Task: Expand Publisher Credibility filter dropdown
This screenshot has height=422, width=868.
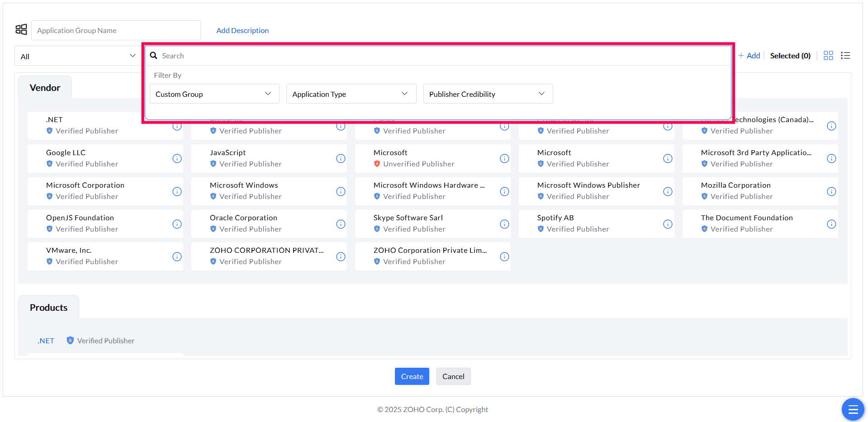Action: [x=488, y=94]
